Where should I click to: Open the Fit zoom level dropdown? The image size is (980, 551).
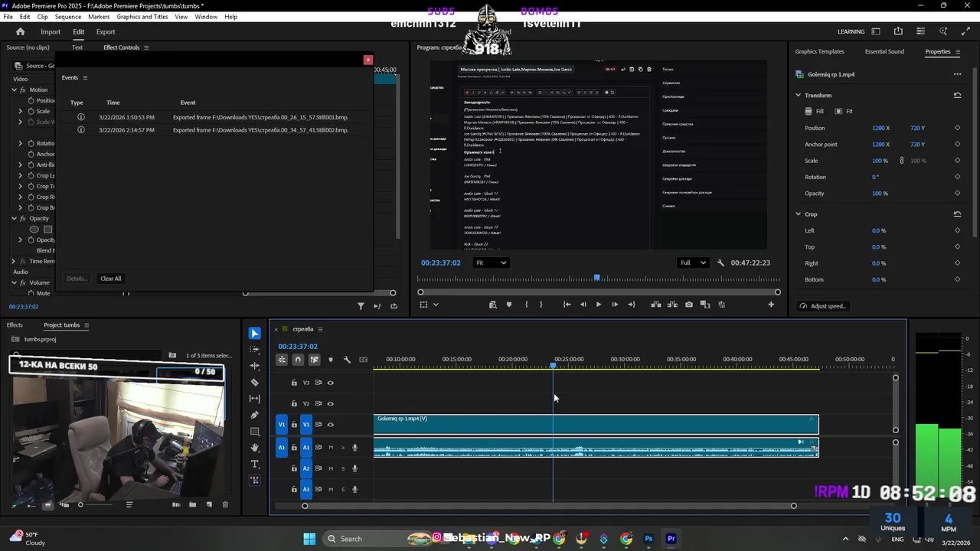491,262
